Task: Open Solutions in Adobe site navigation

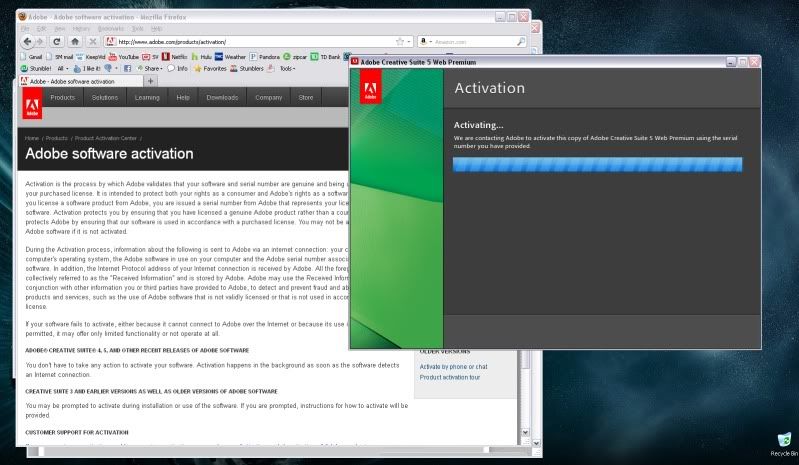Action: point(104,97)
